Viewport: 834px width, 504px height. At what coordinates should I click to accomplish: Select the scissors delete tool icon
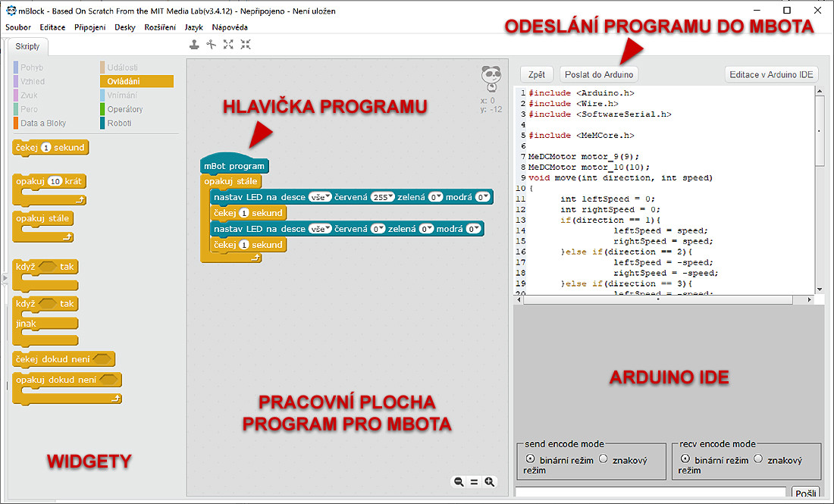click(x=212, y=45)
